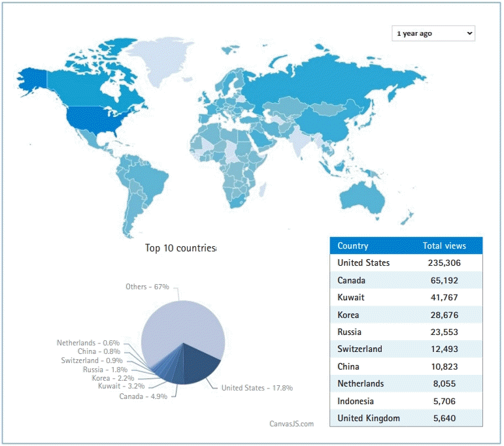Click the Switzerland row in the table
The width and height of the screenshot is (504, 446).
406,349
